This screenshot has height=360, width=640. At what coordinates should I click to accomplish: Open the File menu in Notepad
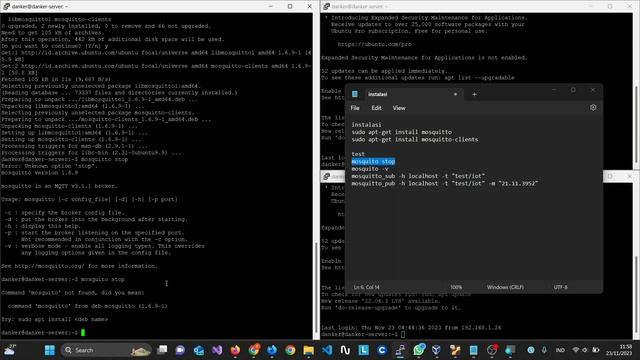point(355,108)
